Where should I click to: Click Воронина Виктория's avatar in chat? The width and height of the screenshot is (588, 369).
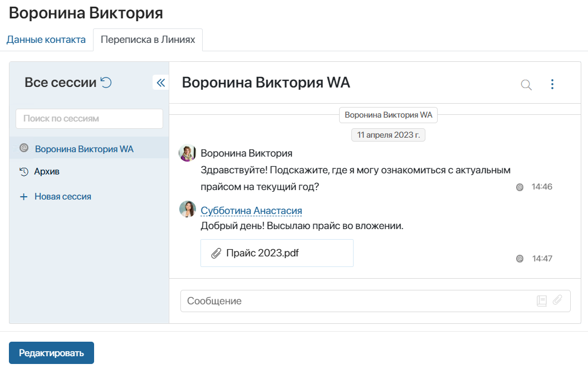[187, 153]
